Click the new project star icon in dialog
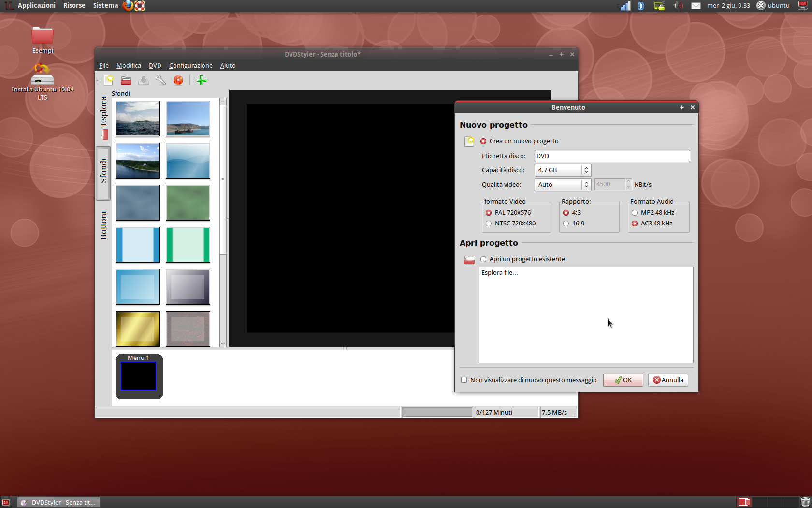 469,141
